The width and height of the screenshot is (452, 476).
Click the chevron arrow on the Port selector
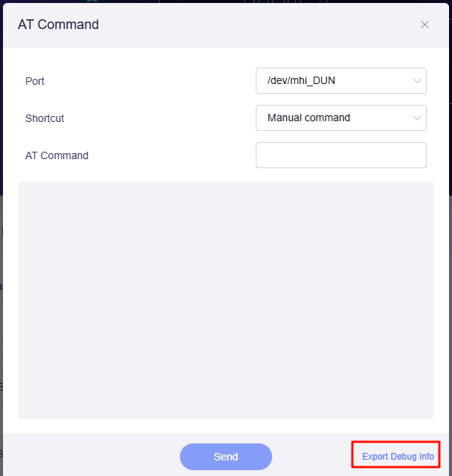click(x=416, y=81)
